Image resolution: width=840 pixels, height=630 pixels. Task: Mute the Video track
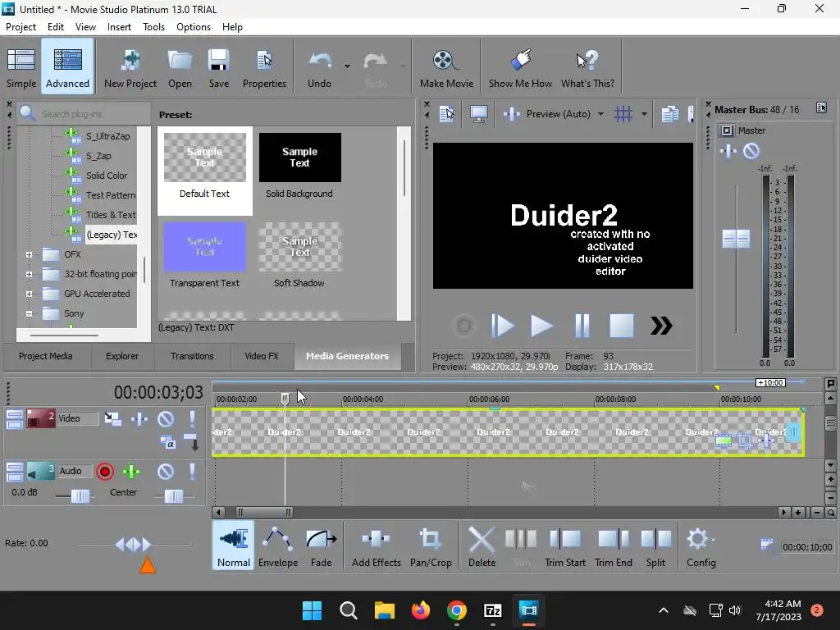pyautogui.click(x=166, y=418)
